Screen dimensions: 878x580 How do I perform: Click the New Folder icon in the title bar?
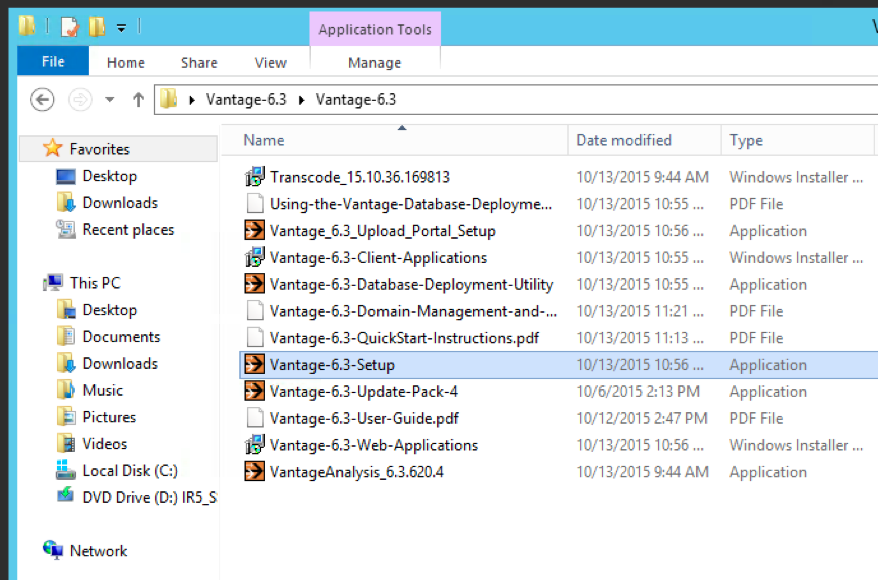97,26
